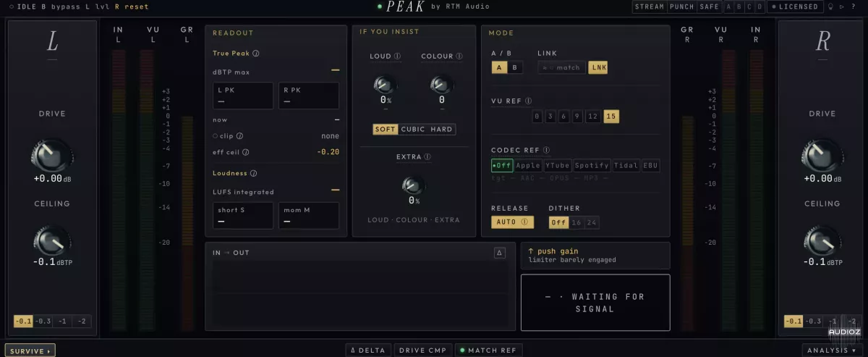
Task: Set VU REF to 9
Action: pos(577,117)
